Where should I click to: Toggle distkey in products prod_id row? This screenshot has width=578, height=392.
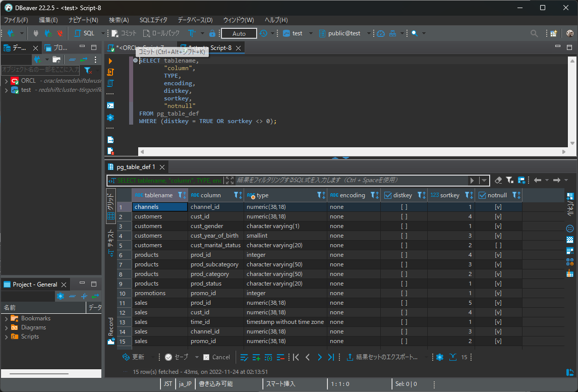[404, 255]
